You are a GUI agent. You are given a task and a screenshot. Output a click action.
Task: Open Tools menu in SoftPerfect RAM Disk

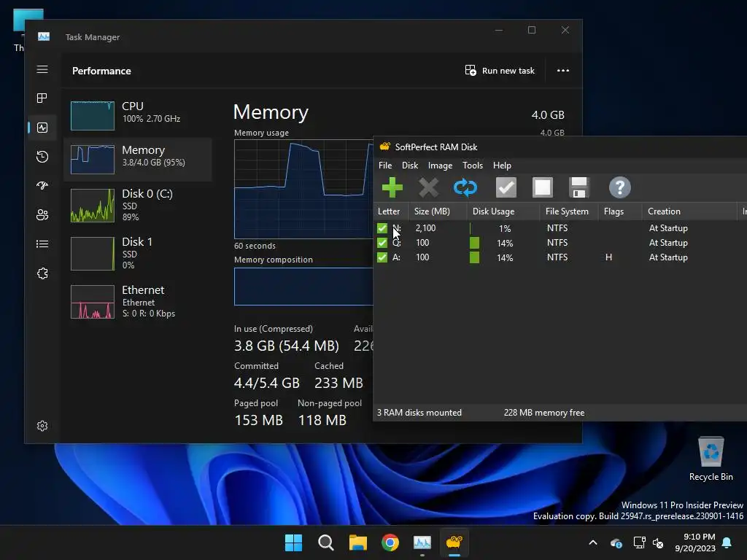[x=473, y=166]
